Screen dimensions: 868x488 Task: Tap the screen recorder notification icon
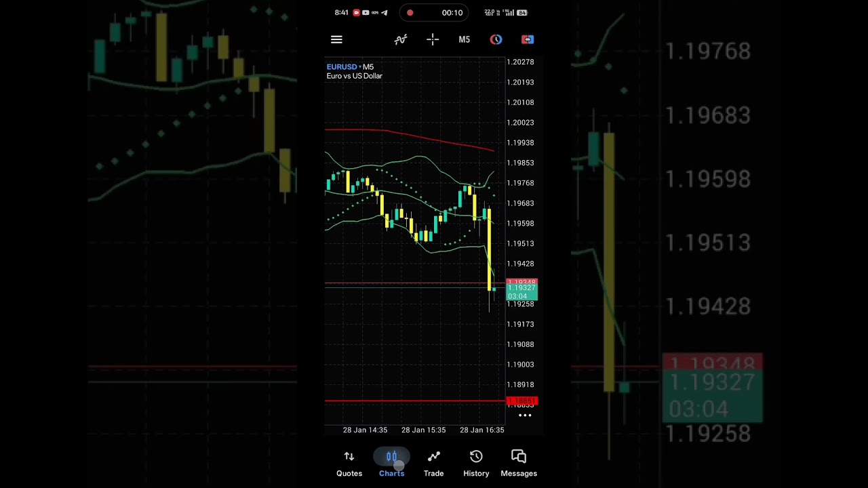pos(357,12)
